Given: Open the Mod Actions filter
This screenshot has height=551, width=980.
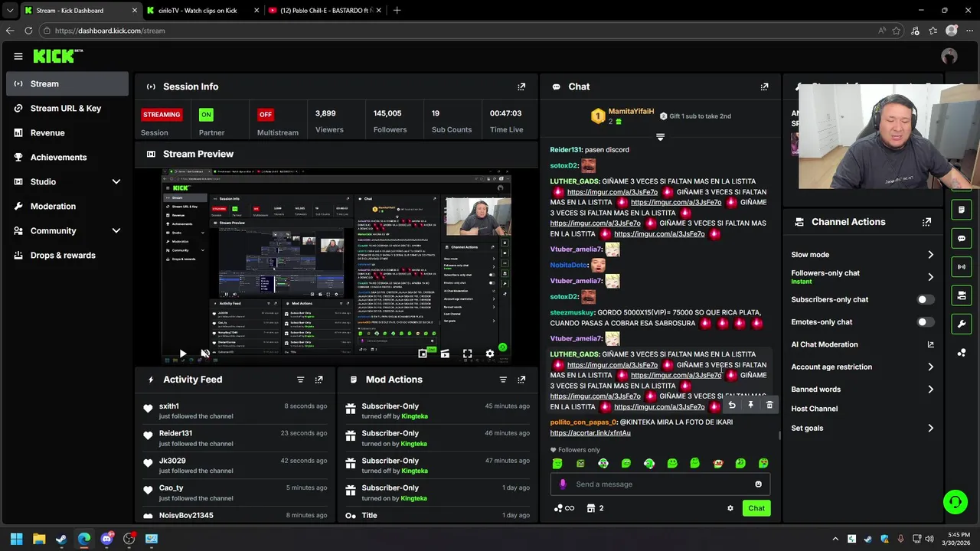Looking at the screenshot, I should [503, 380].
